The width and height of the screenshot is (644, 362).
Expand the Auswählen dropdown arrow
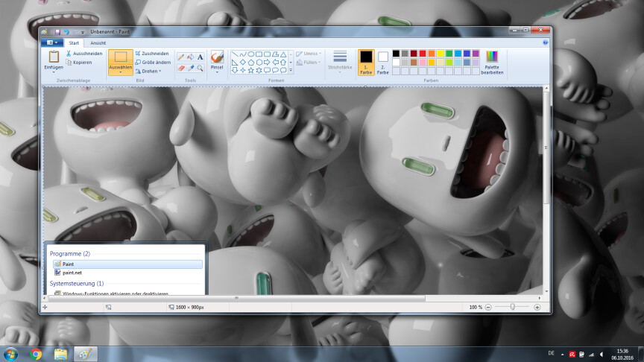[120, 73]
